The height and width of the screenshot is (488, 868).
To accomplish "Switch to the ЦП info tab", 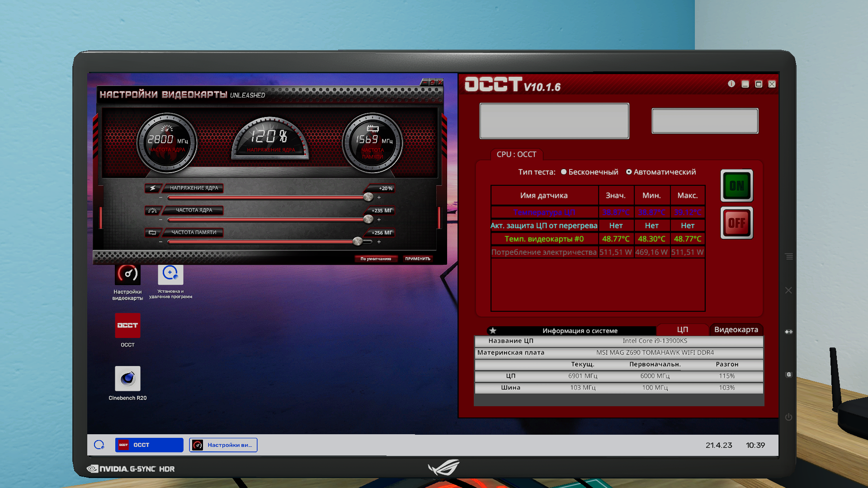I will (x=683, y=330).
